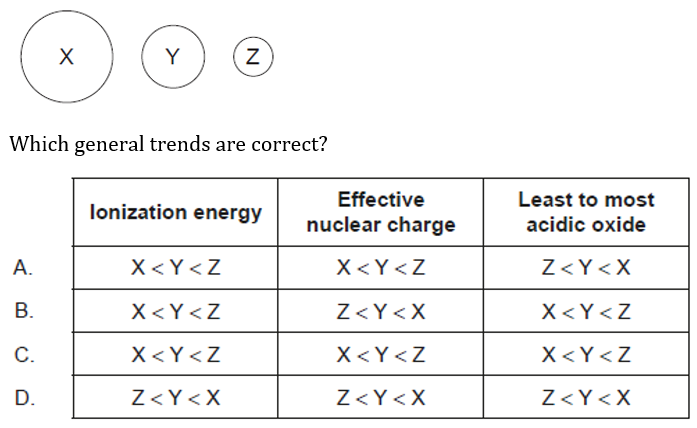
Task: Select the medium circle labeled Y
Action: click(173, 56)
